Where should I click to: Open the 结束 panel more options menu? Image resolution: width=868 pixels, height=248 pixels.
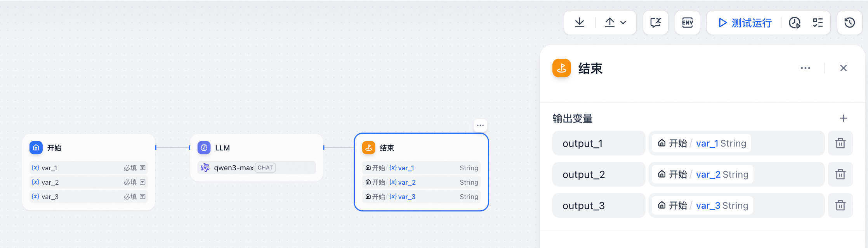coord(806,68)
